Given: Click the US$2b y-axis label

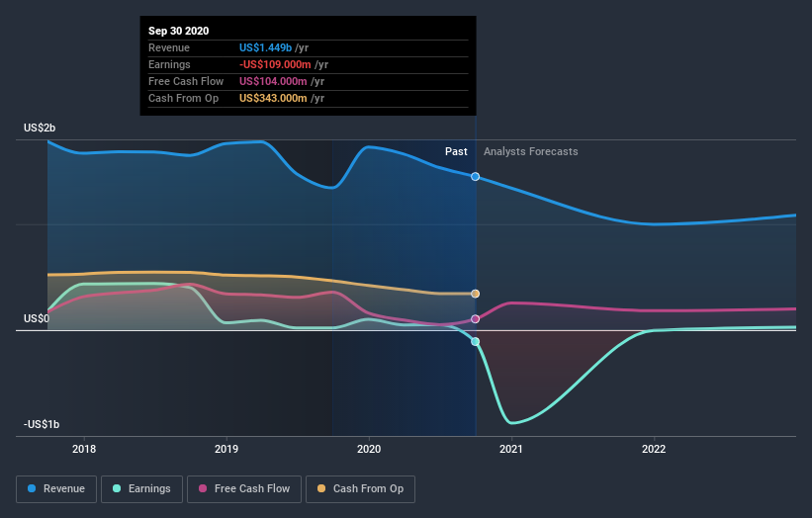Looking at the screenshot, I should coord(40,128).
